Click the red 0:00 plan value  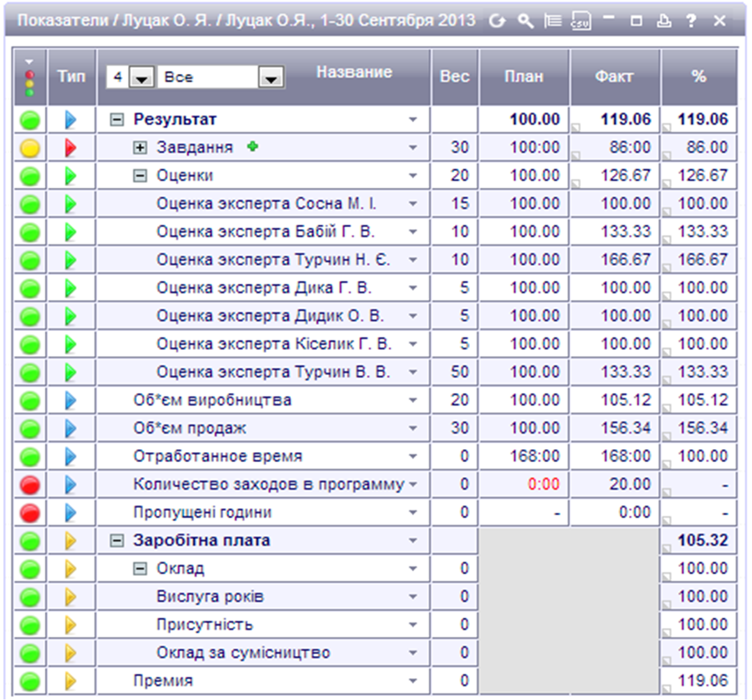(543, 484)
